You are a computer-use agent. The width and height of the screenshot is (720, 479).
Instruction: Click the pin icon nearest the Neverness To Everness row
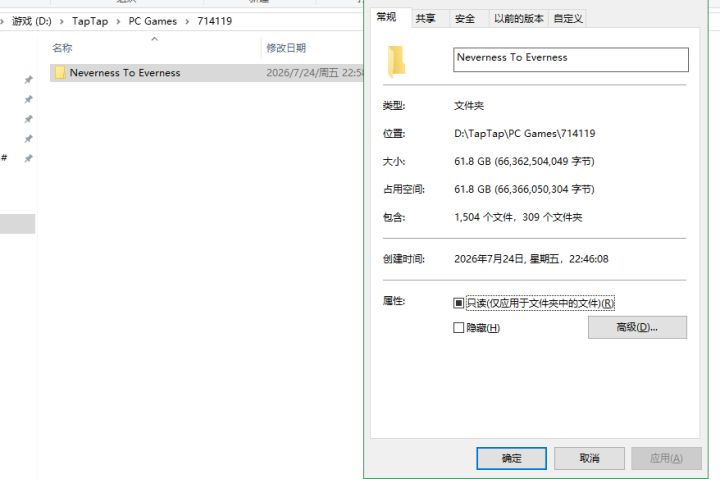tap(28, 80)
